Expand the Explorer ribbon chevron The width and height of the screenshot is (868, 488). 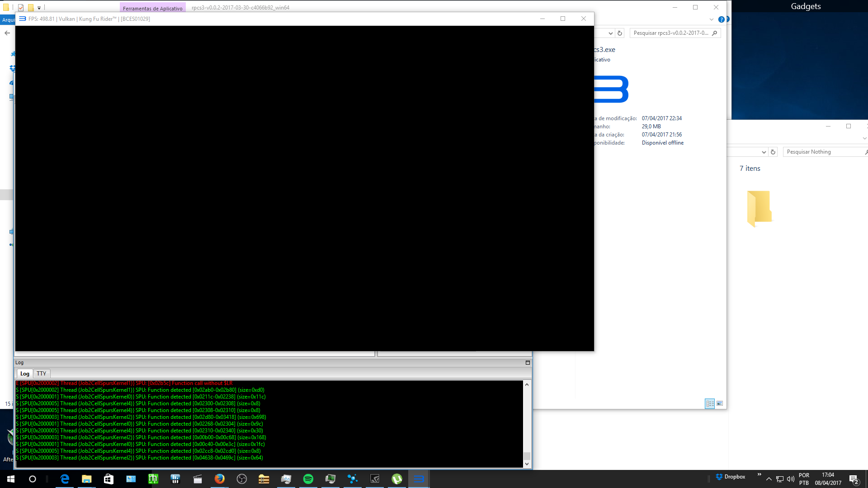click(712, 19)
